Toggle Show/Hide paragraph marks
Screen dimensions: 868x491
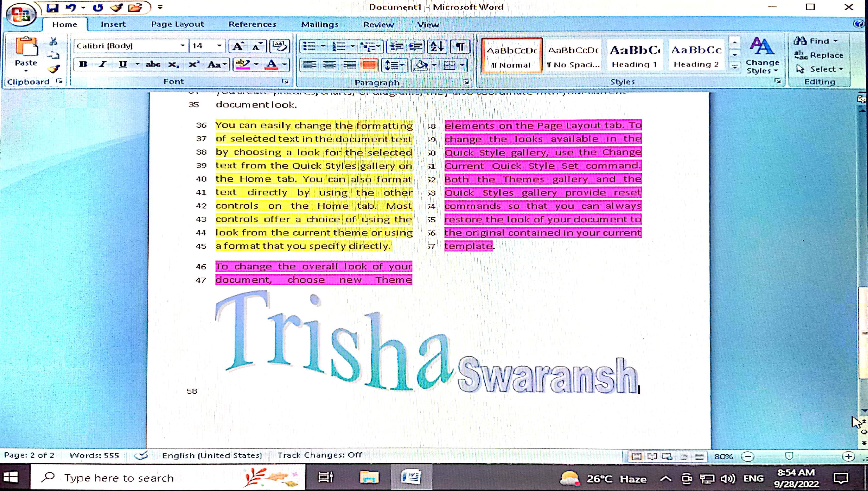[460, 46]
